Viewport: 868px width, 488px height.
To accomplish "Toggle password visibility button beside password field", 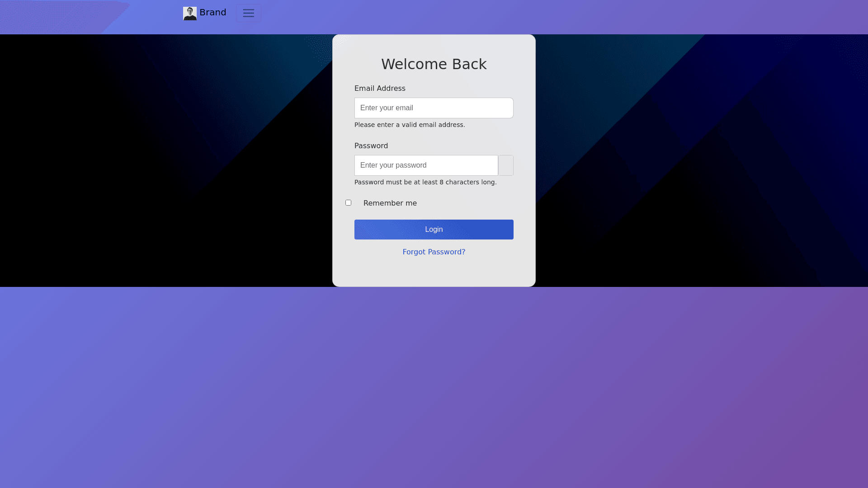I will click(x=505, y=165).
